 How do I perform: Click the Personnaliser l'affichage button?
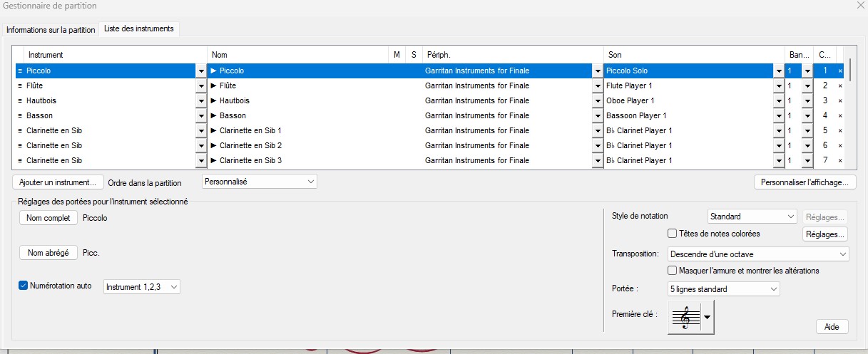click(805, 182)
